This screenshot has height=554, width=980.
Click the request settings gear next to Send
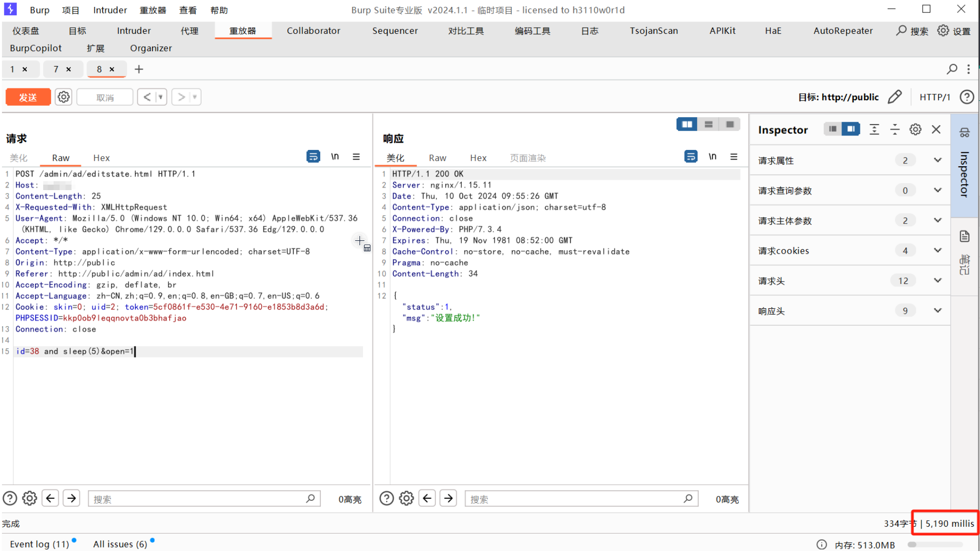[64, 97]
